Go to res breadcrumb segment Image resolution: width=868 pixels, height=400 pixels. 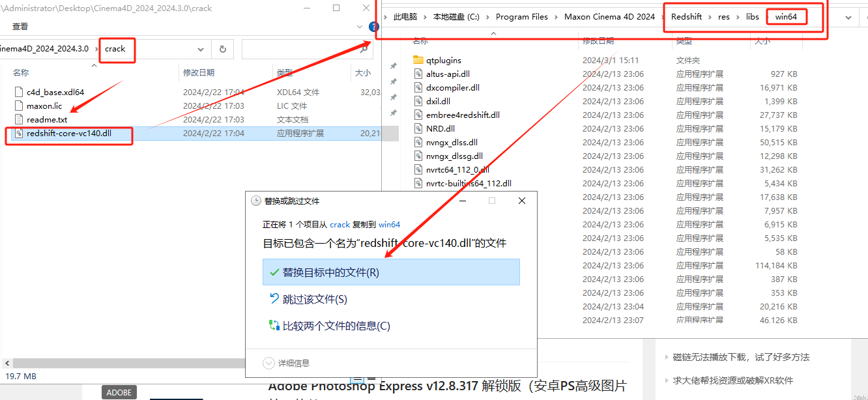(x=724, y=17)
